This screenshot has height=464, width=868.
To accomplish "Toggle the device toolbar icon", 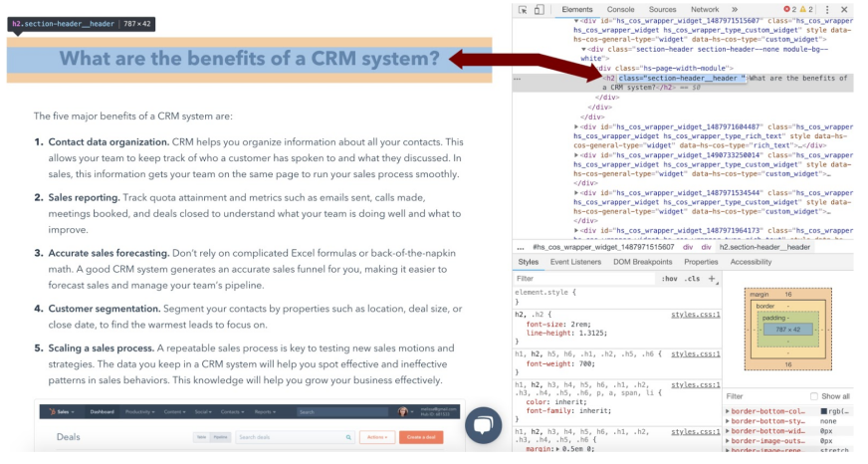I will click(539, 9).
